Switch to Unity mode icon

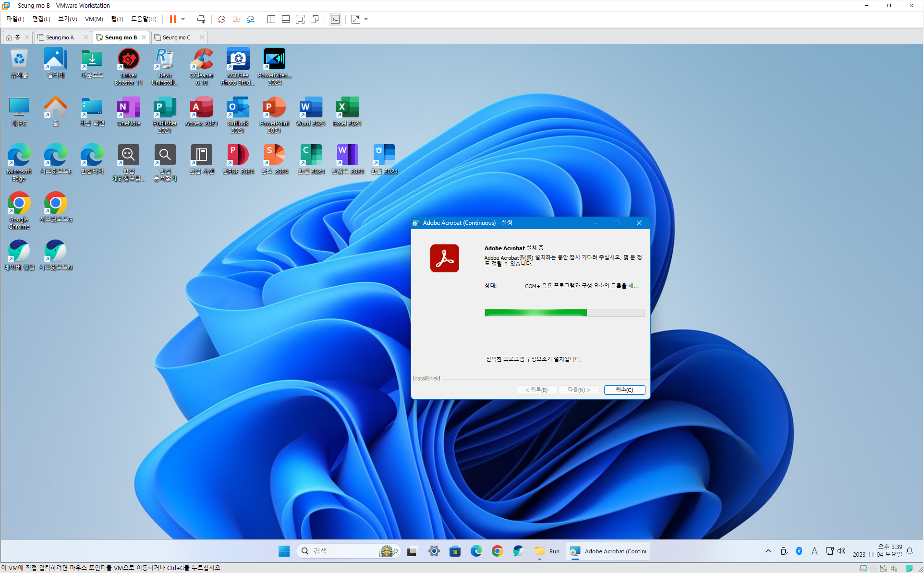point(315,19)
